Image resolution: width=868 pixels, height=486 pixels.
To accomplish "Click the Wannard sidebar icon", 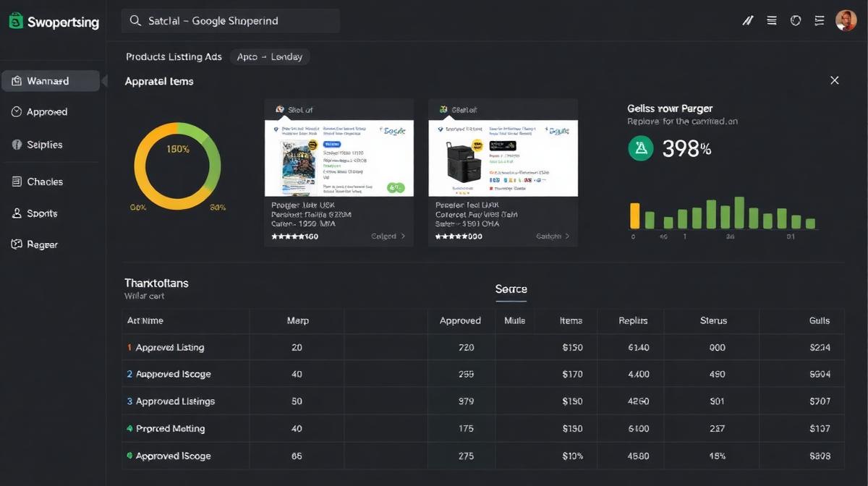I will (x=17, y=81).
